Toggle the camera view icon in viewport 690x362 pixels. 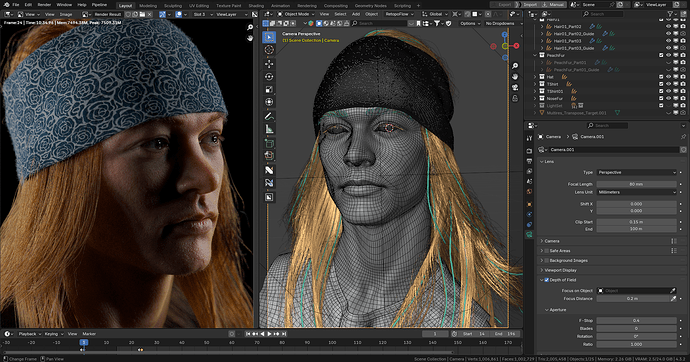coord(515,87)
